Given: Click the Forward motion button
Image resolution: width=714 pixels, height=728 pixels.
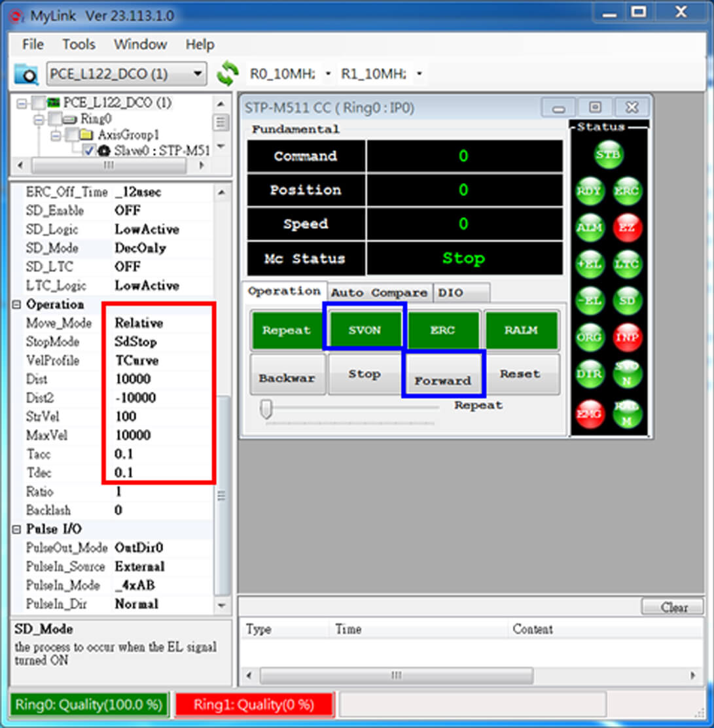Looking at the screenshot, I should [443, 375].
